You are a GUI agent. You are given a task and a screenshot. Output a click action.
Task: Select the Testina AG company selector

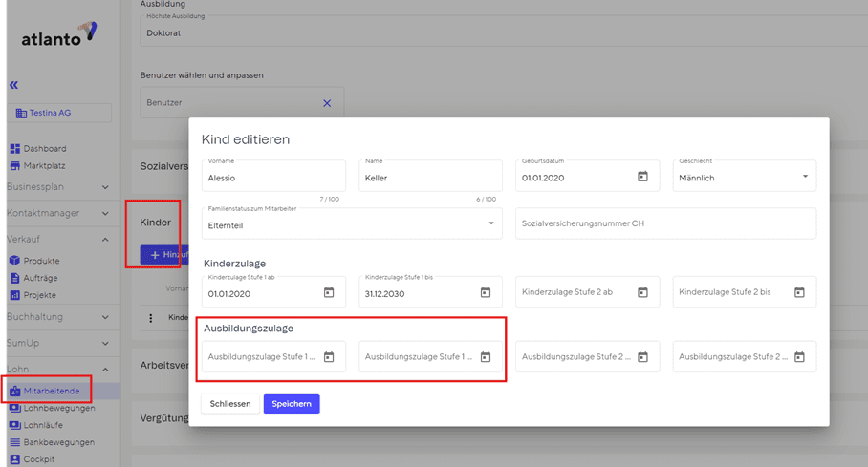tap(60, 113)
